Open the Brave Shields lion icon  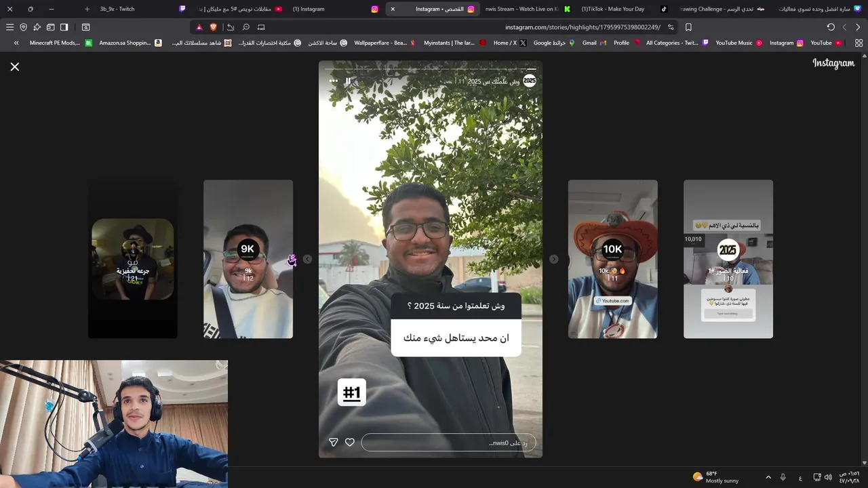point(214,27)
